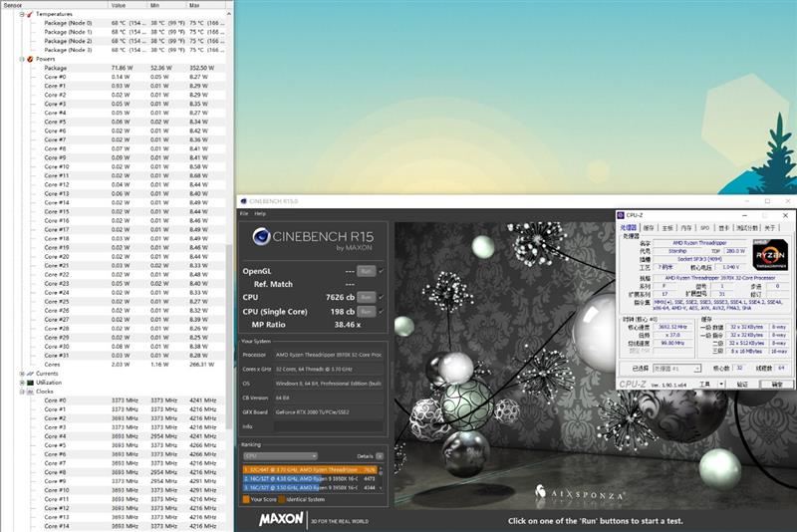Switch to the 测试分数 tab in CPU-Z
797x532 pixels.
747,228
